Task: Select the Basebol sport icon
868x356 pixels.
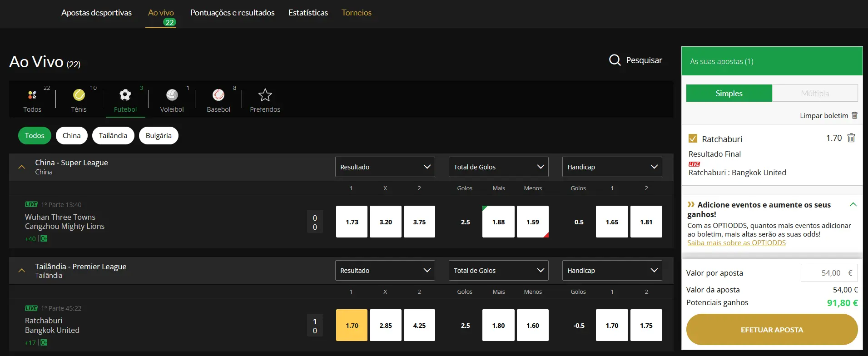Action: 218,95
